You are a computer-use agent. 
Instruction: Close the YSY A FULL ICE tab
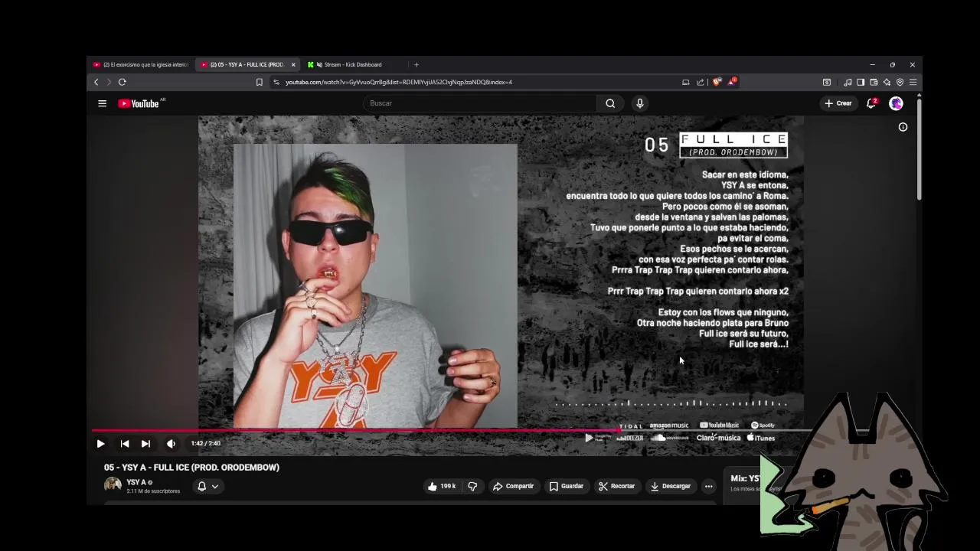(x=293, y=64)
